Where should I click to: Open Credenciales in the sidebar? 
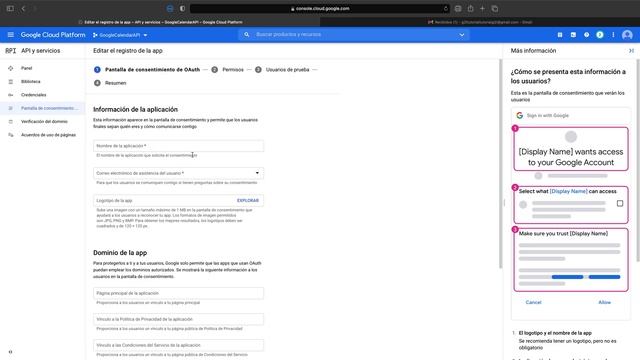click(33, 95)
